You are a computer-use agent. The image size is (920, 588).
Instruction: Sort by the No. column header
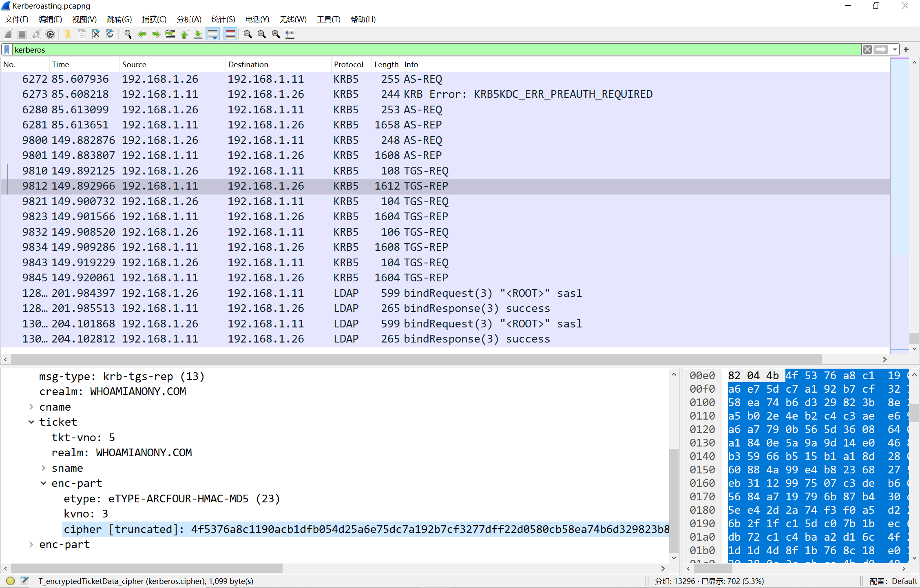point(25,64)
